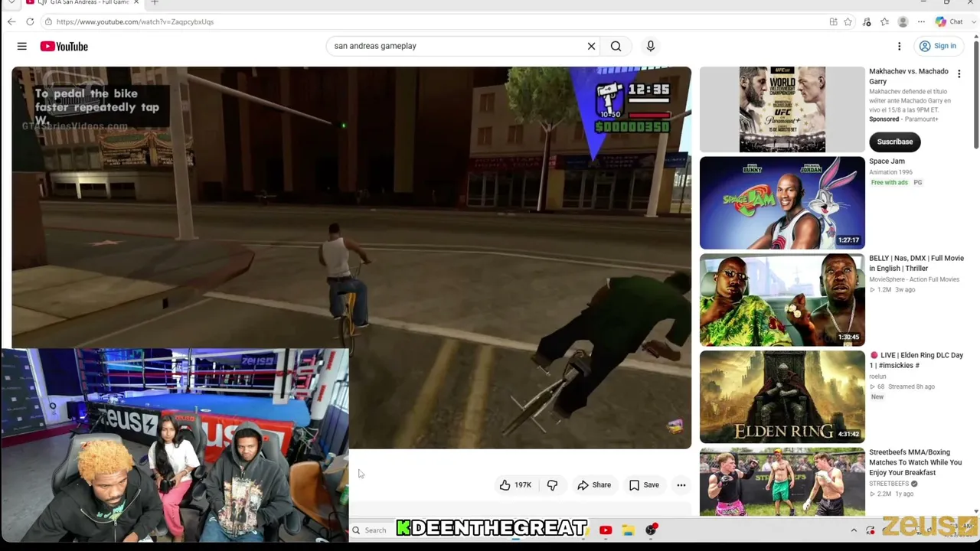This screenshot has width=980, height=551.
Task: Dislike the video
Action: (552, 484)
